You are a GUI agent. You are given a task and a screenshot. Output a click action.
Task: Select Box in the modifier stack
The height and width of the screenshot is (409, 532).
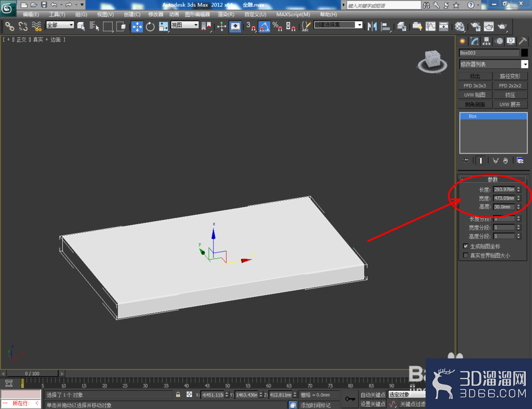[493, 116]
